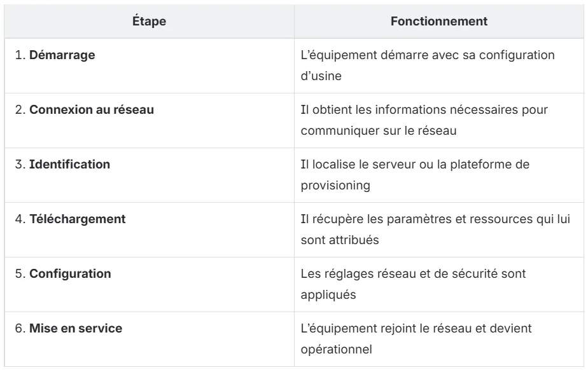Click the description mentioning plateforme de provisioning
Viewport: 588px width, 370px height.
tap(415, 175)
